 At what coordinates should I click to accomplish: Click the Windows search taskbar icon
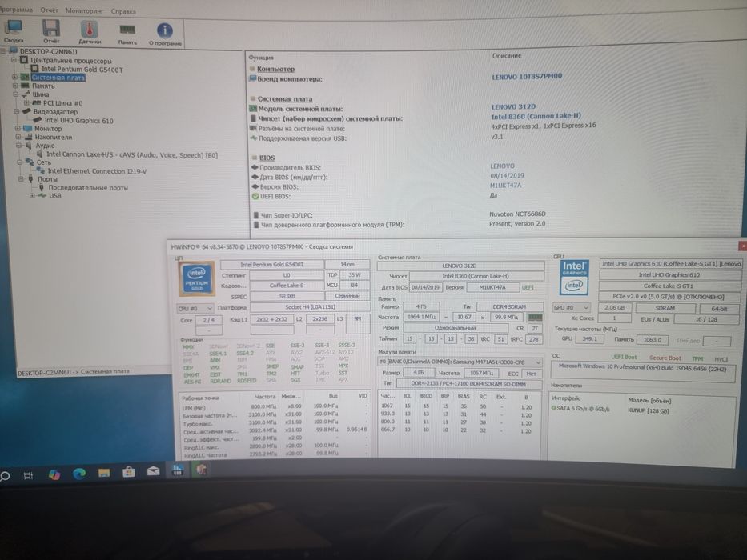pos(5,475)
